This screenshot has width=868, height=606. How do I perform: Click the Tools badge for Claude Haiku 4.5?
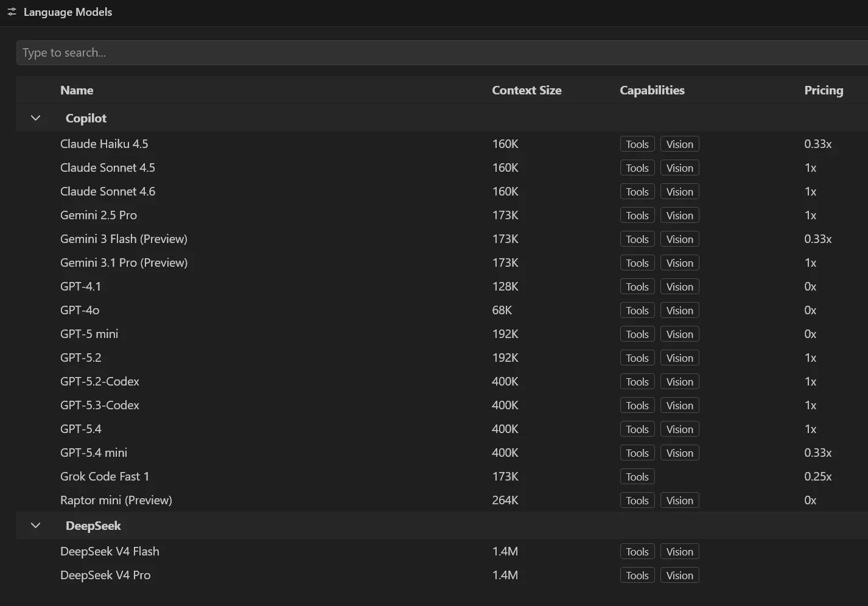tap(637, 144)
